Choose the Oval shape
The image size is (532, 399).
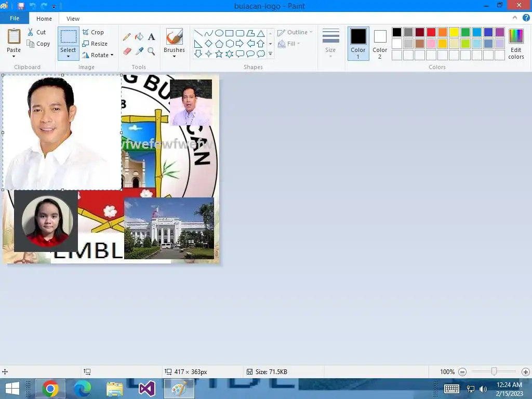click(x=219, y=33)
